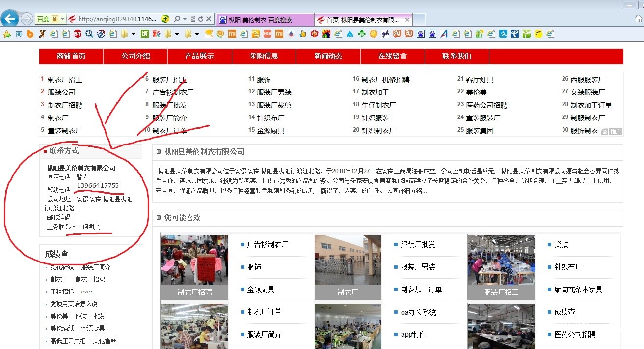
Task: Click the 制衣厂招工 keyword link
Action: click(65, 80)
